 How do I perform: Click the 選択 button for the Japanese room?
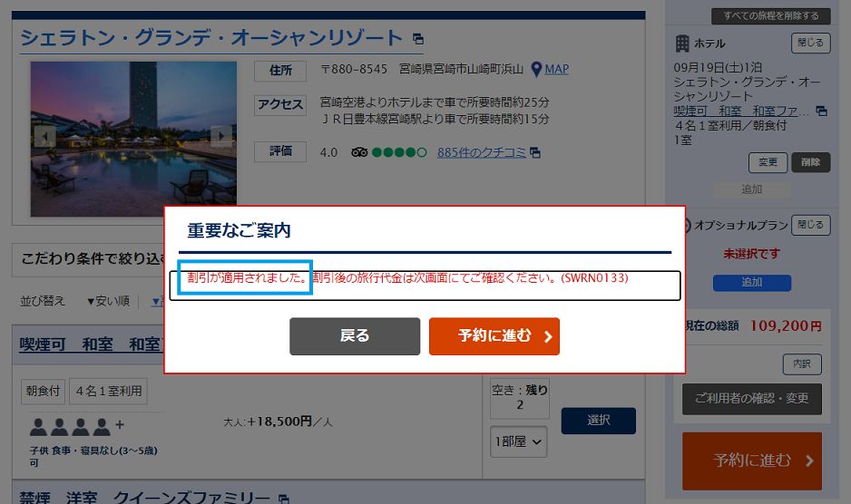[598, 421]
